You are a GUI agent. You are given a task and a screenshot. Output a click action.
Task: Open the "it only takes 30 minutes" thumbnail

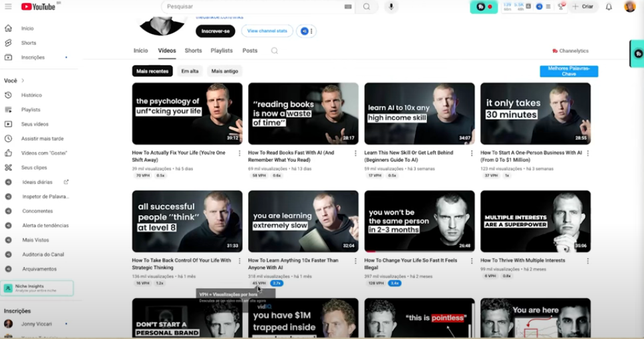(536, 113)
